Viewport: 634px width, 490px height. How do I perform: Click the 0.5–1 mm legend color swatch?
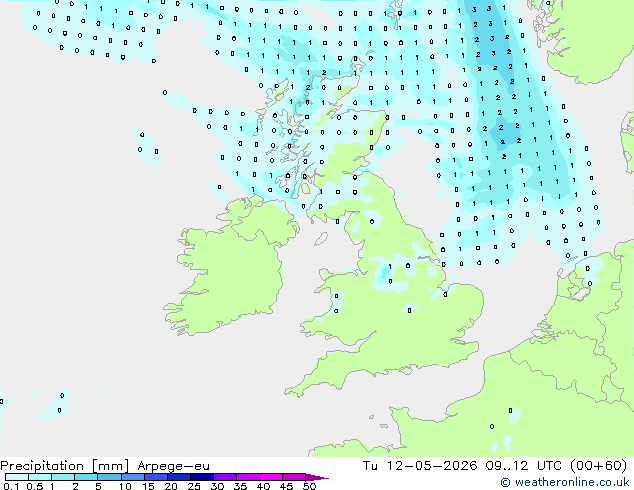click(40, 477)
